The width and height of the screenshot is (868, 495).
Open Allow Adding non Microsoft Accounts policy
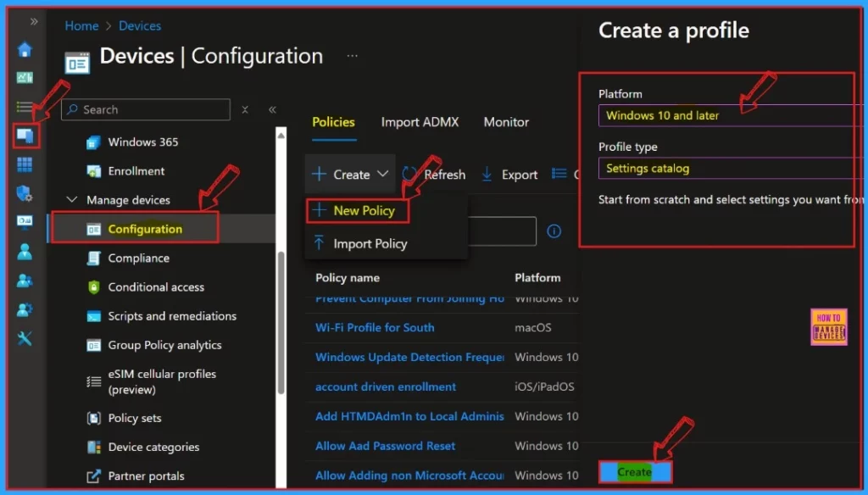[409, 476]
